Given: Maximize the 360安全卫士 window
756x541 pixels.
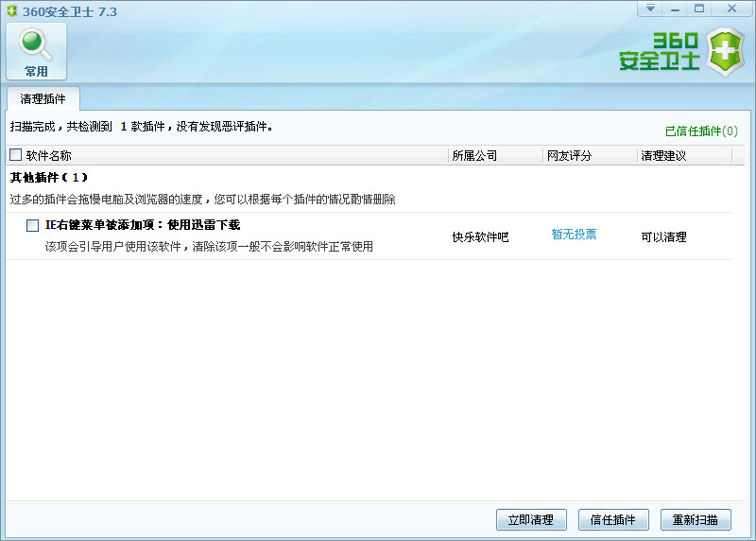Looking at the screenshot, I should tap(699, 9).
